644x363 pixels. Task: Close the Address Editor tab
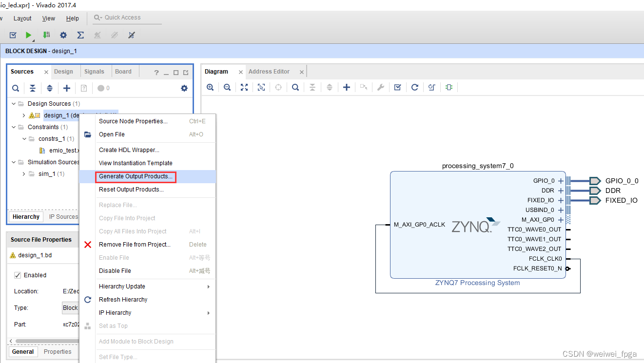pos(302,72)
